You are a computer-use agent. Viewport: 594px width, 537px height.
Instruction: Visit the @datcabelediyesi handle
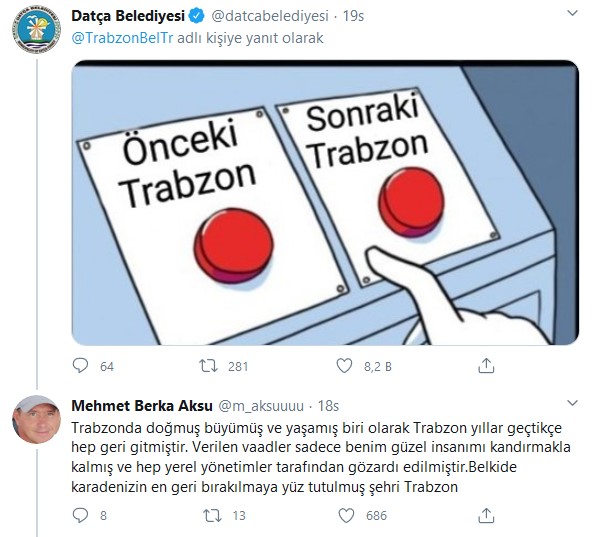click(x=270, y=16)
